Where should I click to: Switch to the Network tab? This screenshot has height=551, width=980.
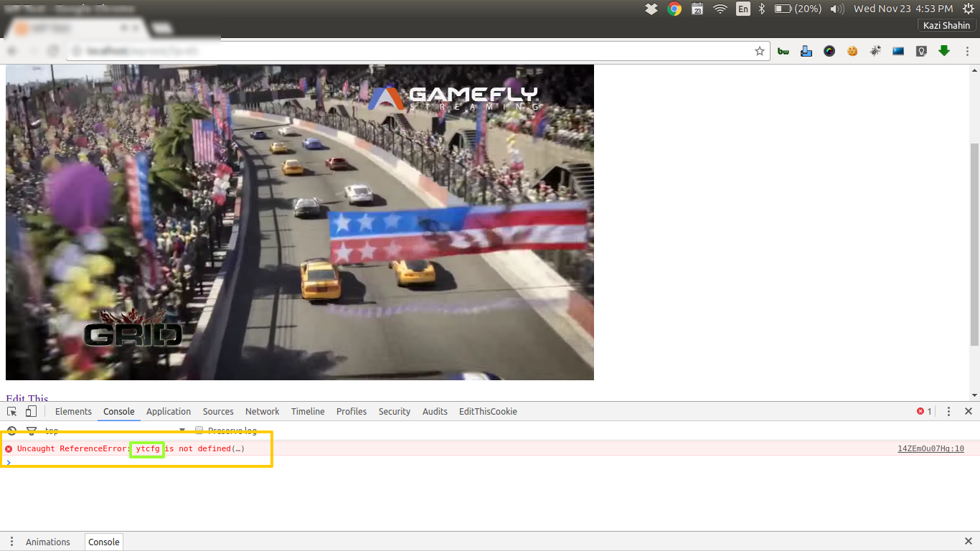(x=262, y=411)
